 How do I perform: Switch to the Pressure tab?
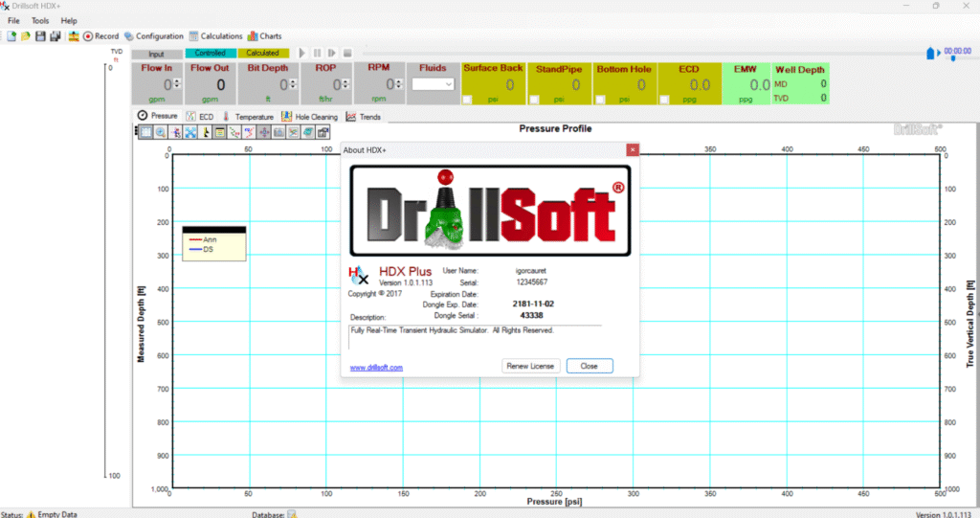[x=158, y=116]
